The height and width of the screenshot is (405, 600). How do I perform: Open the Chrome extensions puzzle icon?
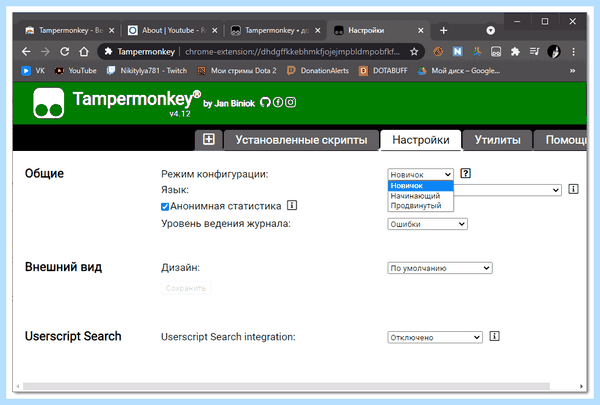click(x=515, y=52)
